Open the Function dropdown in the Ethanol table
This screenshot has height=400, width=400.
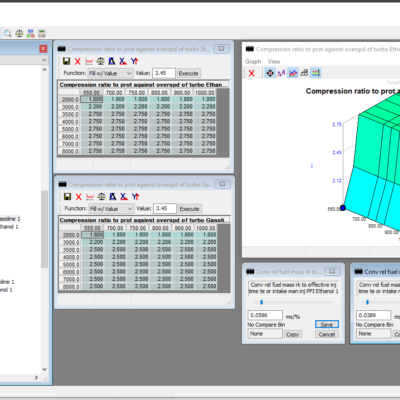click(x=110, y=73)
